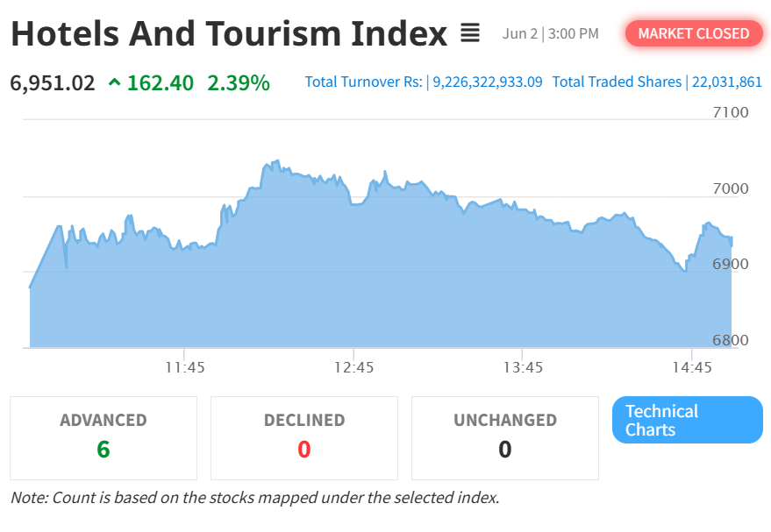Click the 12:45 time axis label
This screenshot has height=532, width=771.
click(x=354, y=367)
